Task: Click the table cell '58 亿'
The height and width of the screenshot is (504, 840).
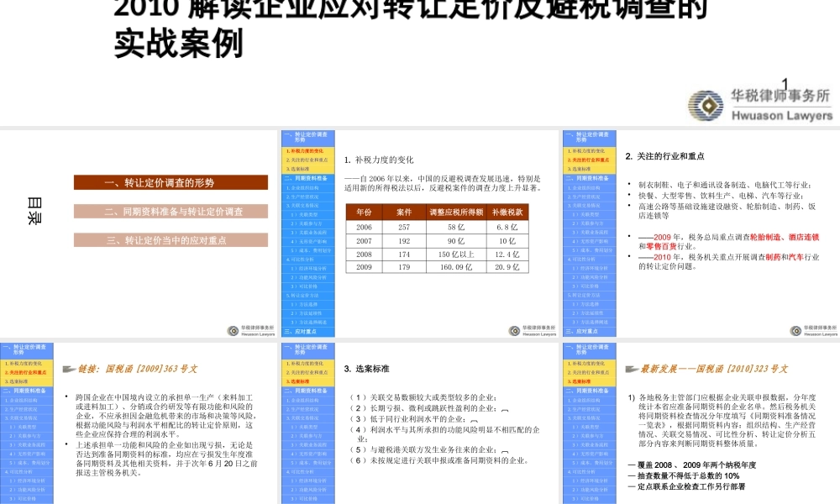Action: click(x=456, y=227)
